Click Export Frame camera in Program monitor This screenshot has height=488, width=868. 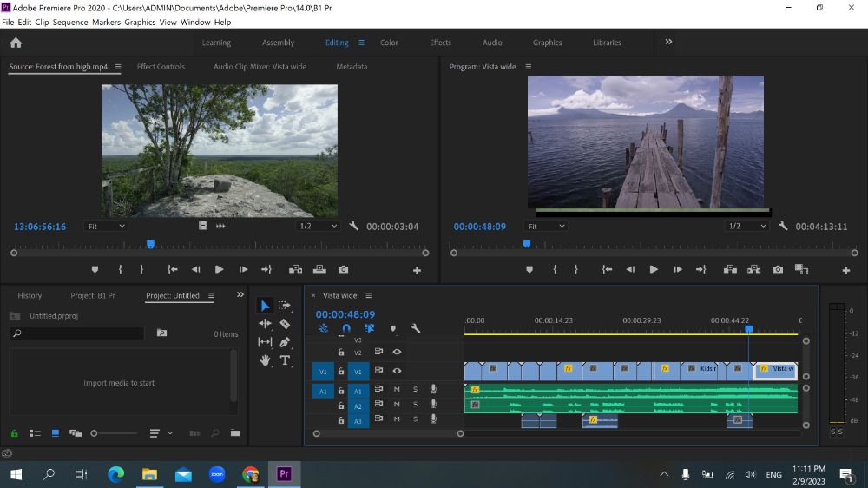[x=778, y=270]
